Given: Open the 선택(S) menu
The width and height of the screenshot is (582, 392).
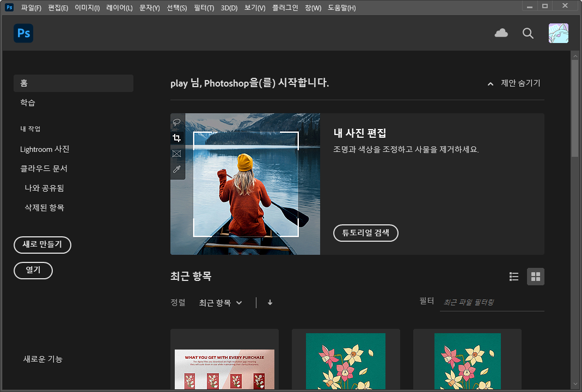Looking at the screenshot, I should [x=177, y=8].
